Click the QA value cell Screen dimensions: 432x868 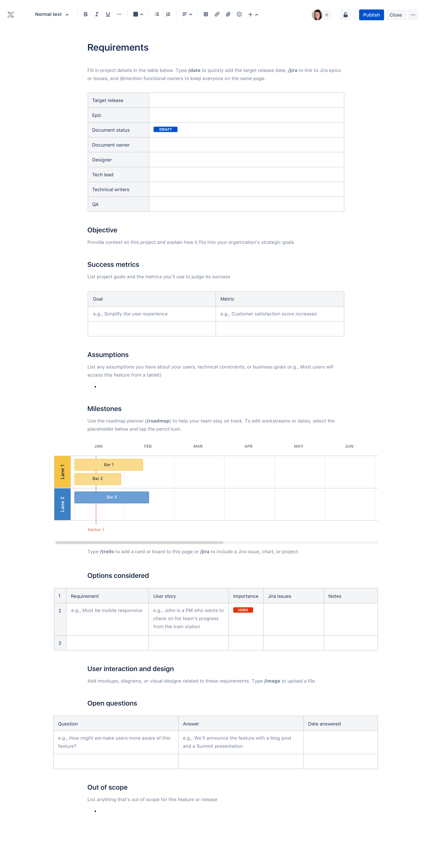pyautogui.click(x=246, y=204)
